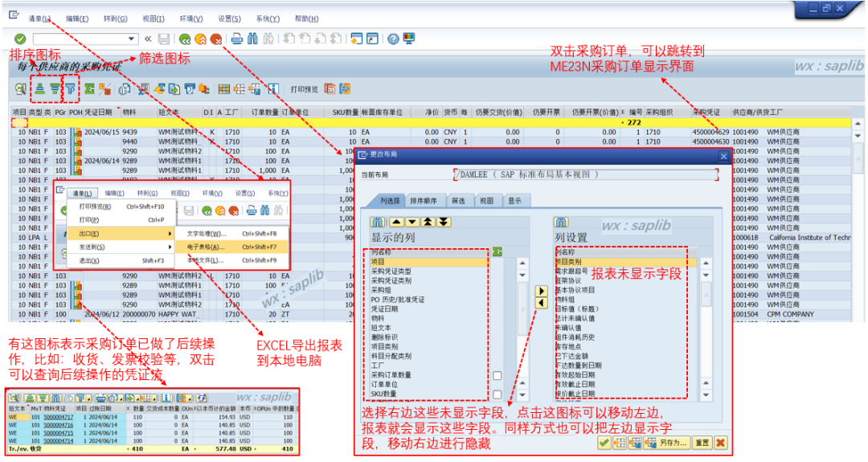
Task: Sort ascending using the list toolbar icon
Action: 40,88
